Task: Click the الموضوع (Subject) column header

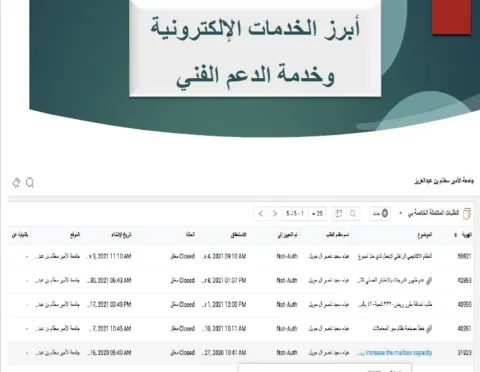Action: [x=425, y=235]
